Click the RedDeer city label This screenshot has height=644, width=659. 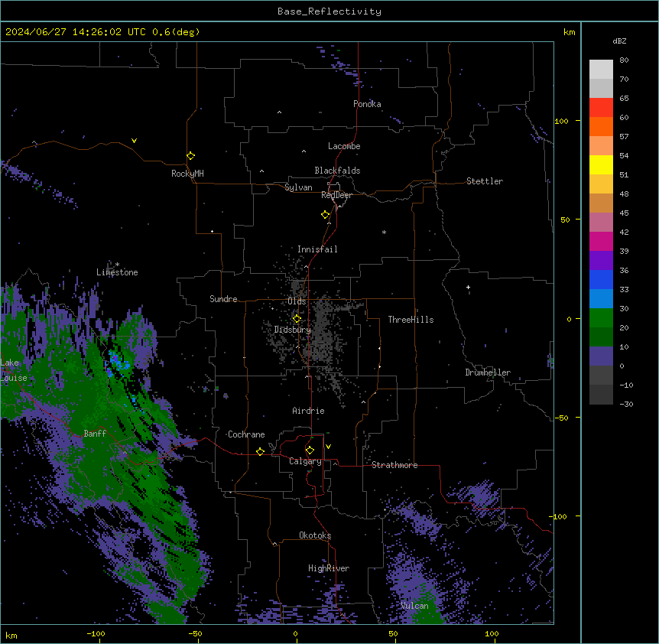point(336,195)
